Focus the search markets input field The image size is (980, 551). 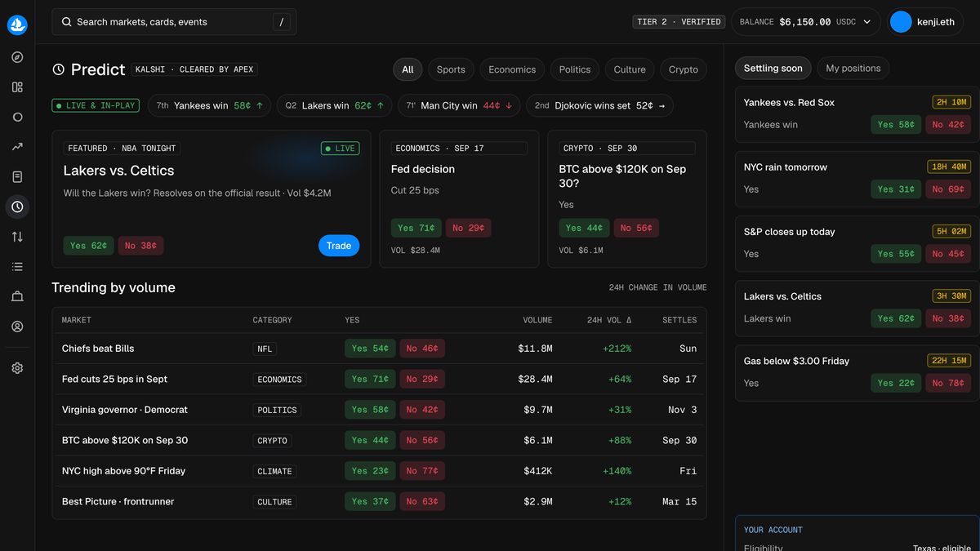click(174, 22)
